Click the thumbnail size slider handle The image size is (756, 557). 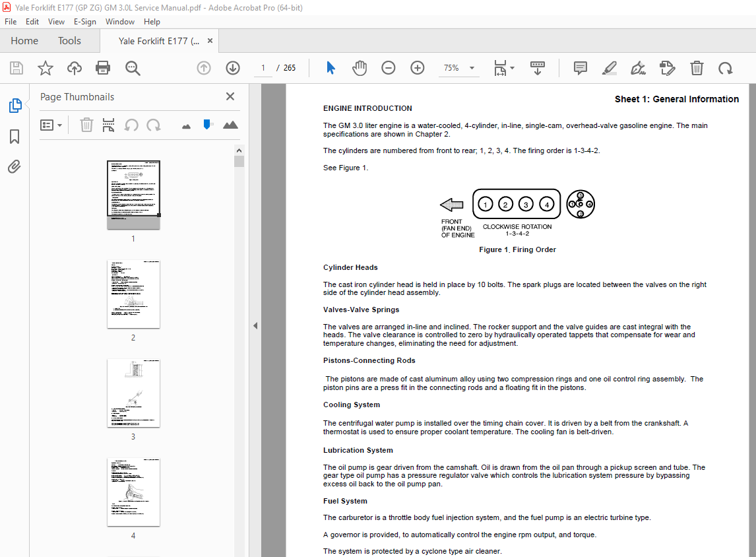point(207,125)
